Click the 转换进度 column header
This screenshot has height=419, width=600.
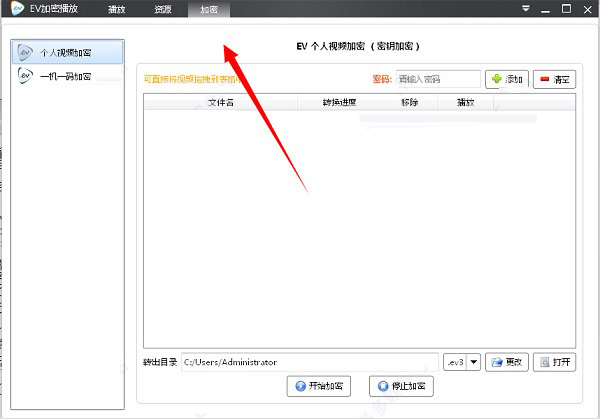pyautogui.click(x=339, y=103)
